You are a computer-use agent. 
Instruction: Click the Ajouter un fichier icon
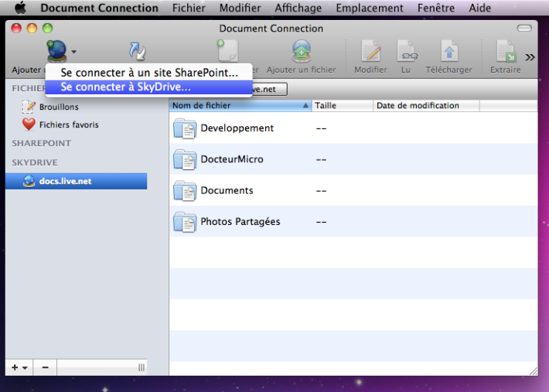[302, 51]
